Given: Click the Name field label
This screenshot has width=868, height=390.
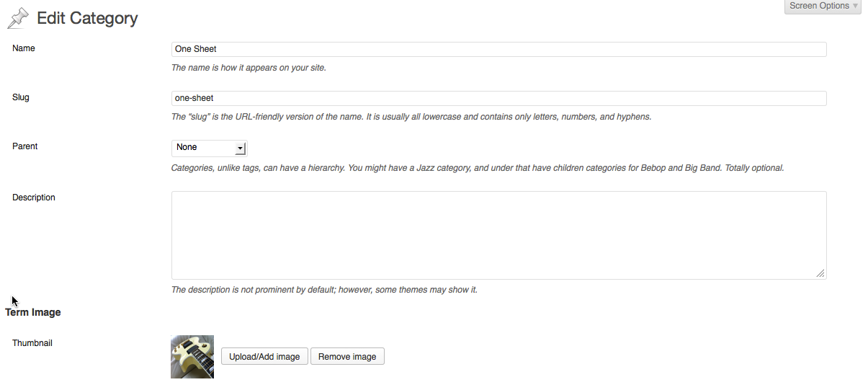Looking at the screenshot, I should [x=24, y=48].
